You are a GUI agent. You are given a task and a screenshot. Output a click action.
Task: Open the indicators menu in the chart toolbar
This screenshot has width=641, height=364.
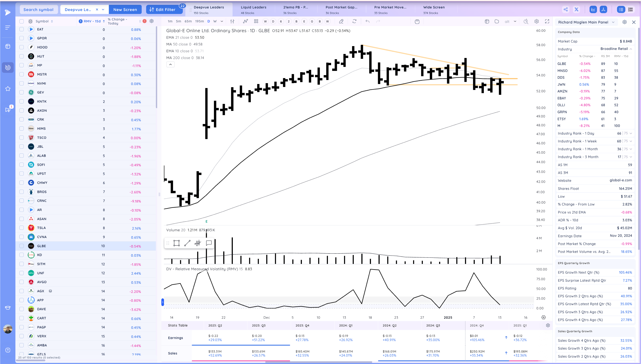click(x=246, y=21)
